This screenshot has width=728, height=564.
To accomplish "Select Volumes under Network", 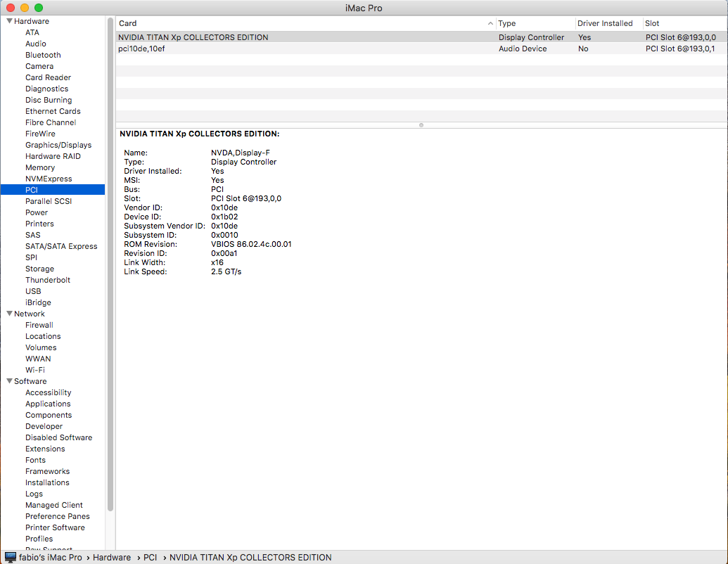I will tap(41, 347).
